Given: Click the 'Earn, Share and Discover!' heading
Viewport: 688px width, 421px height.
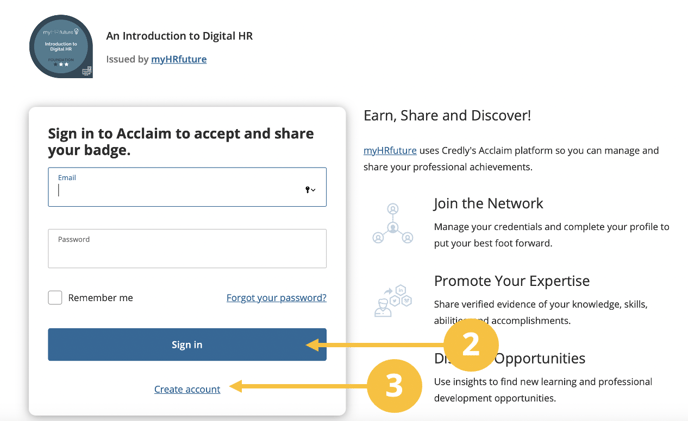Looking at the screenshot, I should (447, 116).
